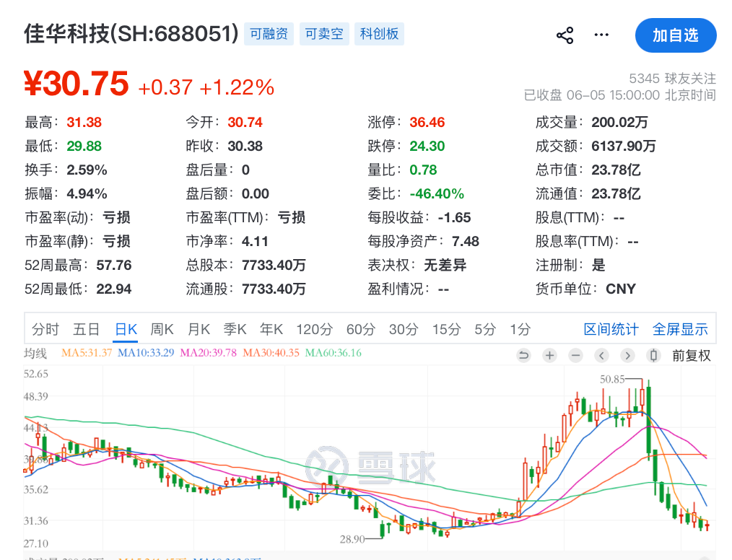Image resolution: width=732 pixels, height=560 pixels.
Task: Select the 年K chart tab
Action: [x=271, y=330]
